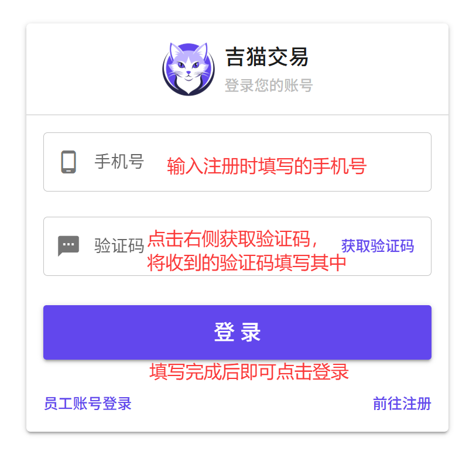The width and height of the screenshot is (476, 461).
Task: Open 员工账号登录 employee login
Action: click(88, 404)
